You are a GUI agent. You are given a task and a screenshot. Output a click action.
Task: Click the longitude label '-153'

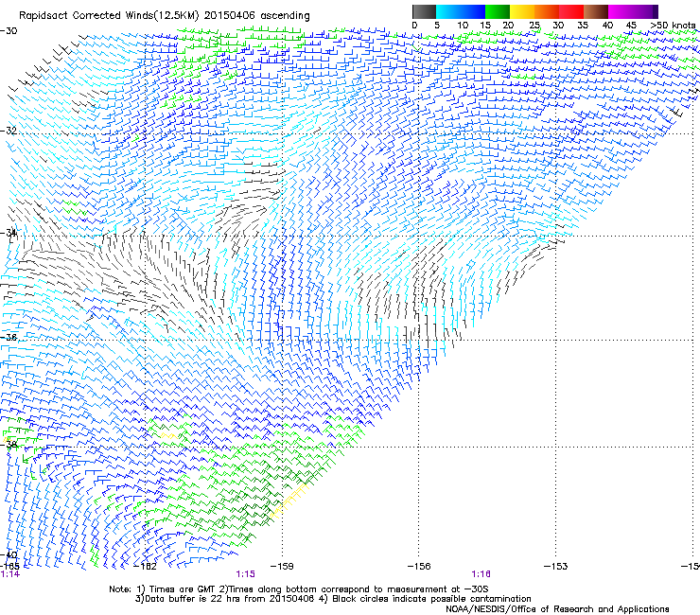point(555,567)
